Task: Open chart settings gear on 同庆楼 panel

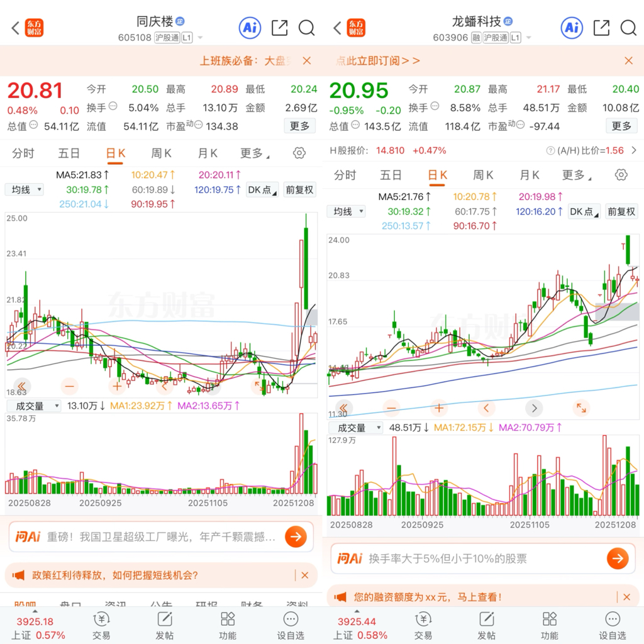Action: (299, 153)
